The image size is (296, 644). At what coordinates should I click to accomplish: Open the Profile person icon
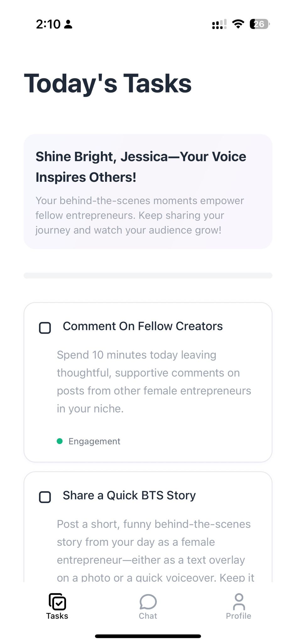(x=239, y=602)
